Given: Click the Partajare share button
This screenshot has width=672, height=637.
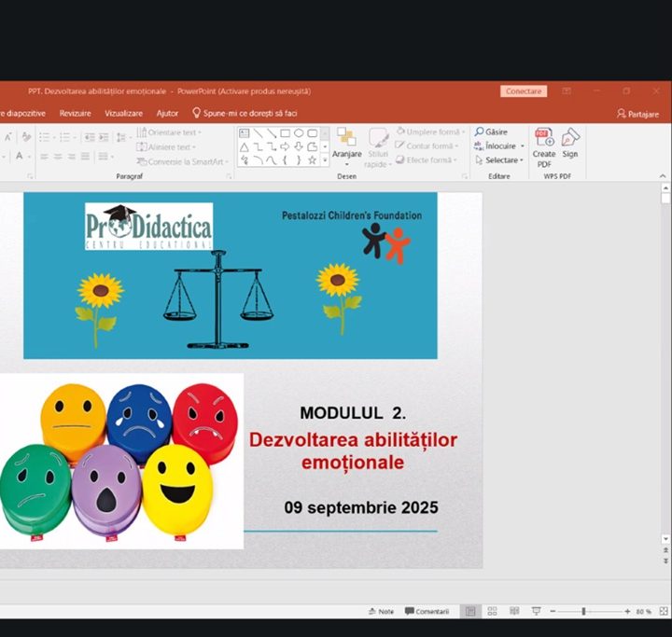Looking at the screenshot, I should coord(637,113).
